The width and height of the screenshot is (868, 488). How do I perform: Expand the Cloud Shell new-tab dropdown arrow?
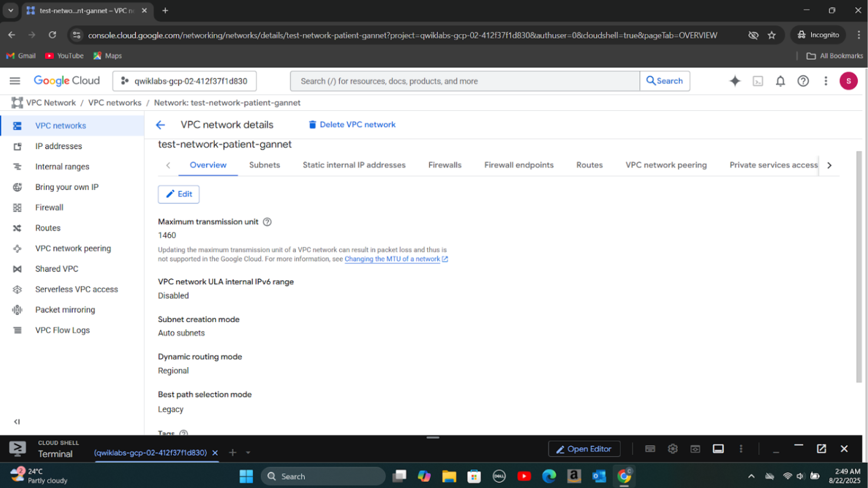(x=248, y=453)
